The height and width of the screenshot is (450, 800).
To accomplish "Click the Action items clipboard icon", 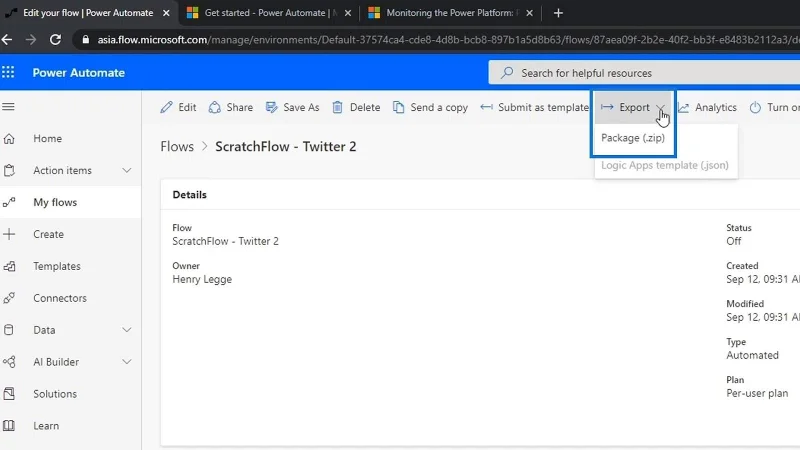I will click(9, 170).
